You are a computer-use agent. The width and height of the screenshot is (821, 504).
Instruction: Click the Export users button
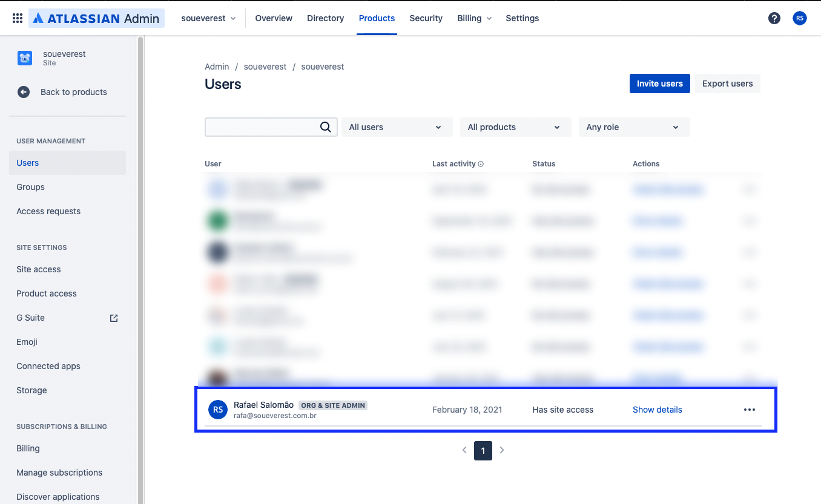(727, 83)
